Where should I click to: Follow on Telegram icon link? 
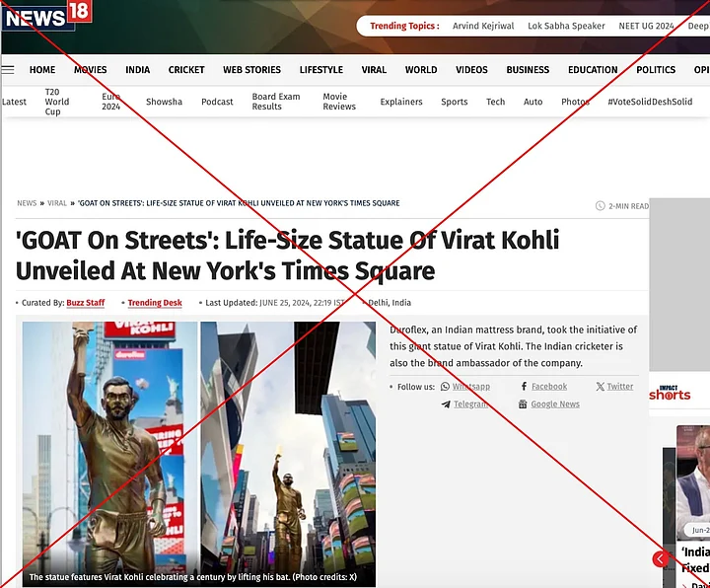[x=464, y=404]
